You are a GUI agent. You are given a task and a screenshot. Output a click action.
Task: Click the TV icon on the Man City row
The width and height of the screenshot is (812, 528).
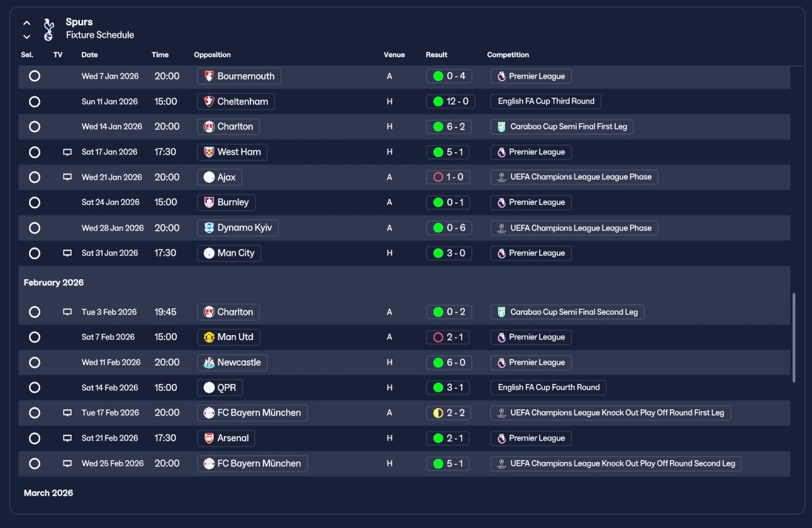(x=67, y=253)
